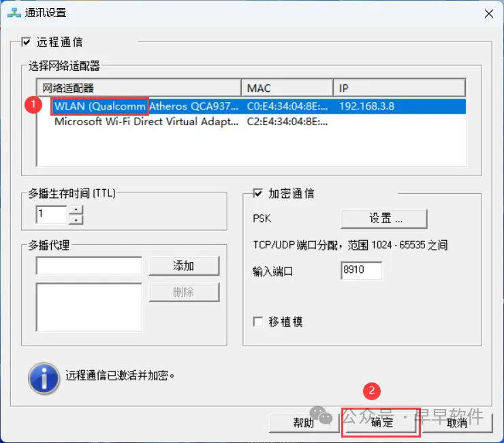Toggle the 远程通信 checkbox
Screen dimensions: 504x443
[x=27, y=42]
